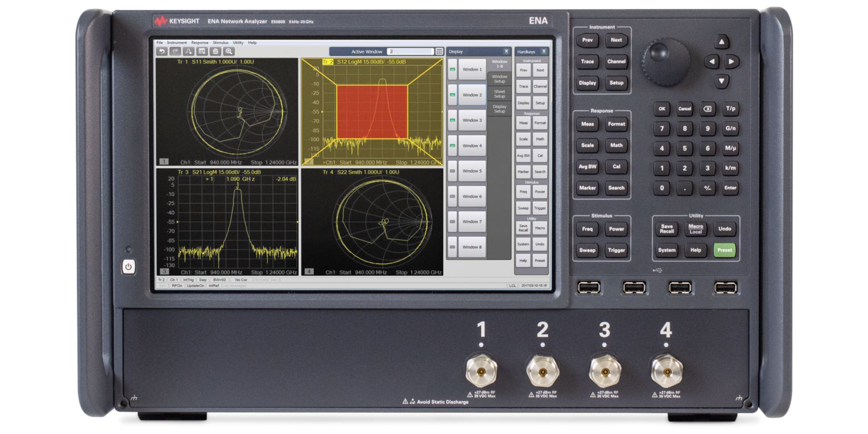Switch to the Sheet Setup tab
Screen dimensions: 868x434
(x=500, y=94)
